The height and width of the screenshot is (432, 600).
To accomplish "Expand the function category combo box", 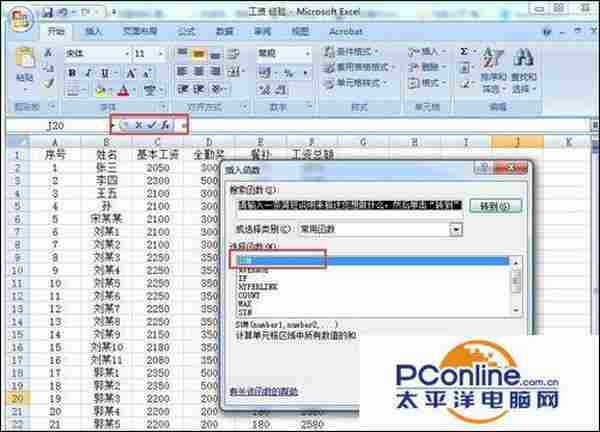I will 456,229.
